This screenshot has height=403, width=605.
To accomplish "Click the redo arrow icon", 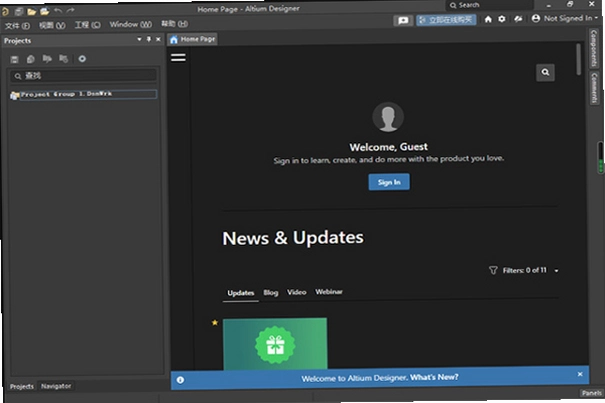I will coord(70,11).
